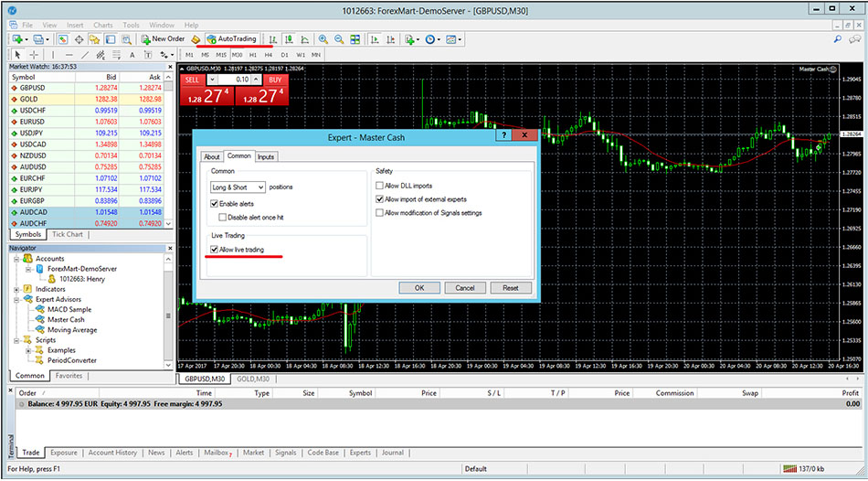Toggle the Market Watch toolbar icon
Image resolution: width=868 pixels, height=481 pixels.
pyautogui.click(x=63, y=39)
